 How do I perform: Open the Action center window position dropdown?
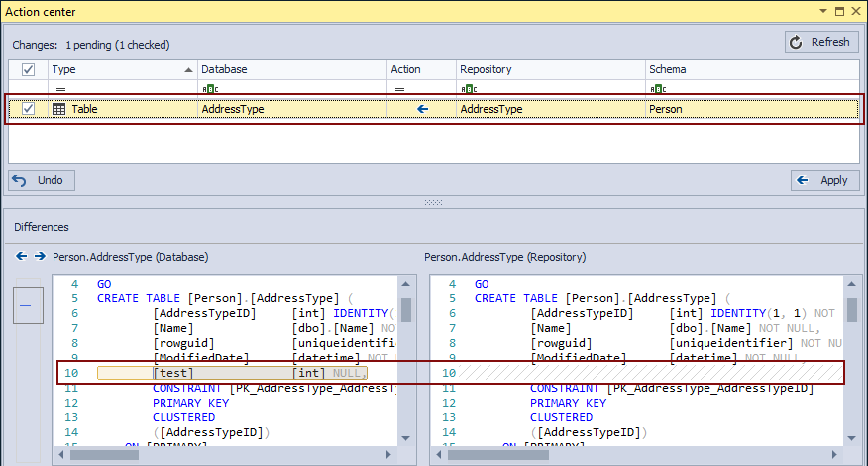(821, 10)
